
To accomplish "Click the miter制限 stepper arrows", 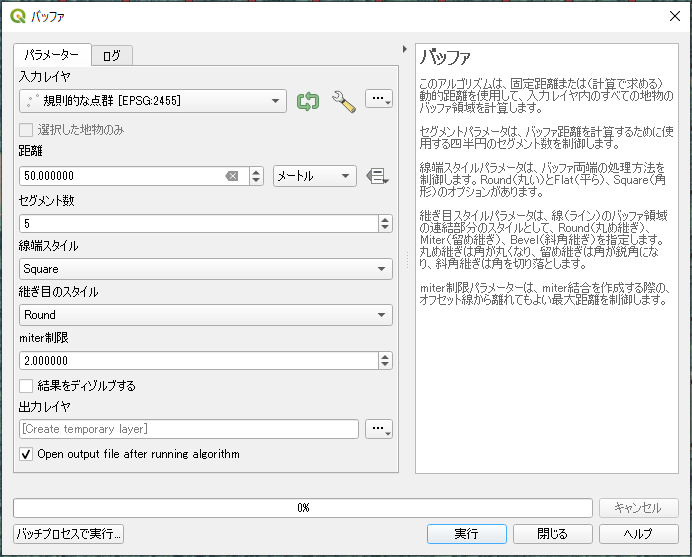I will 385,361.
